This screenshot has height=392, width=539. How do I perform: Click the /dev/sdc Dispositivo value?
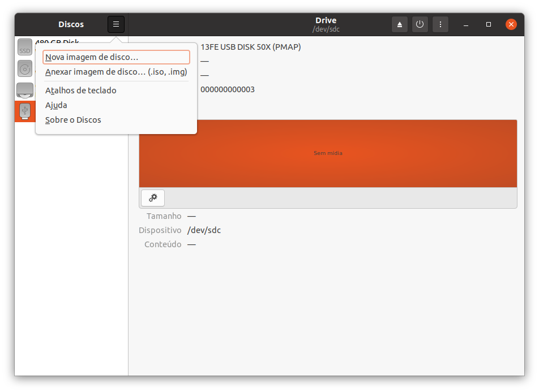click(204, 230)
